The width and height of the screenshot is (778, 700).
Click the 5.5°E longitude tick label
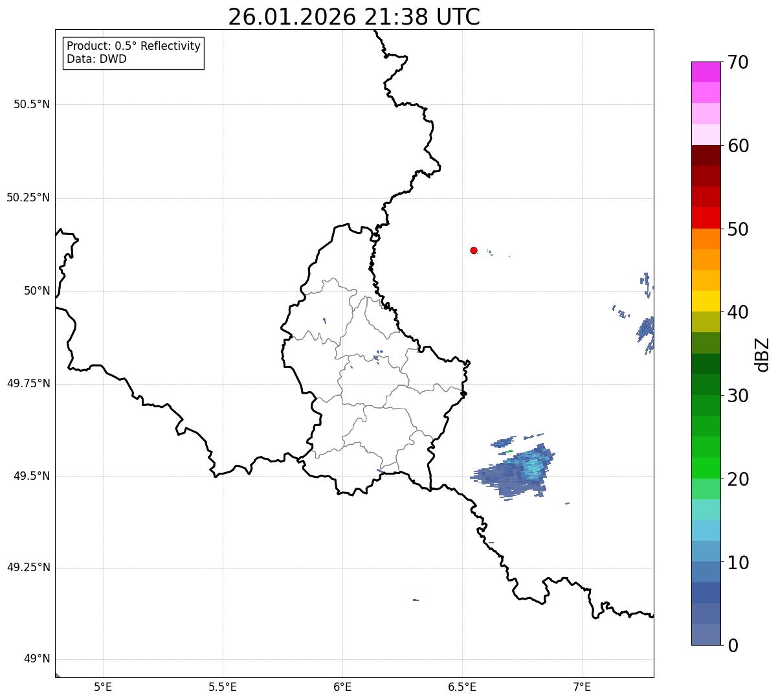(223, 686)
